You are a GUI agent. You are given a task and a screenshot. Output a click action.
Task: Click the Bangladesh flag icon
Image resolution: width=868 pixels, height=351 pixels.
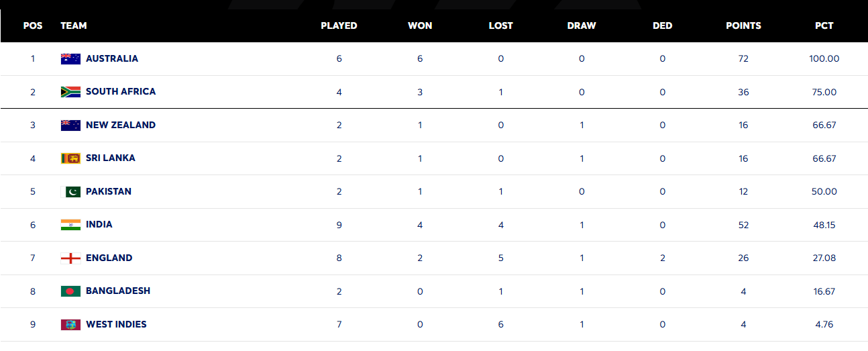70,291
